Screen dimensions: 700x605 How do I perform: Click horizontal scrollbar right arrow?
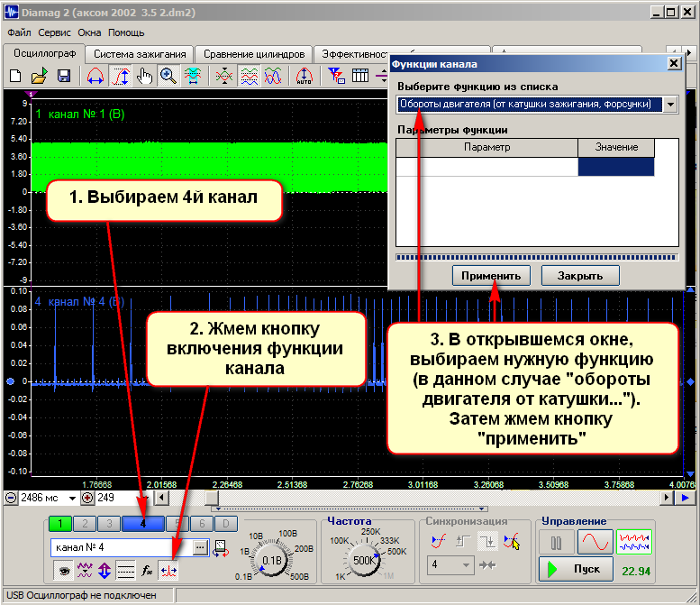coord(667,498)
